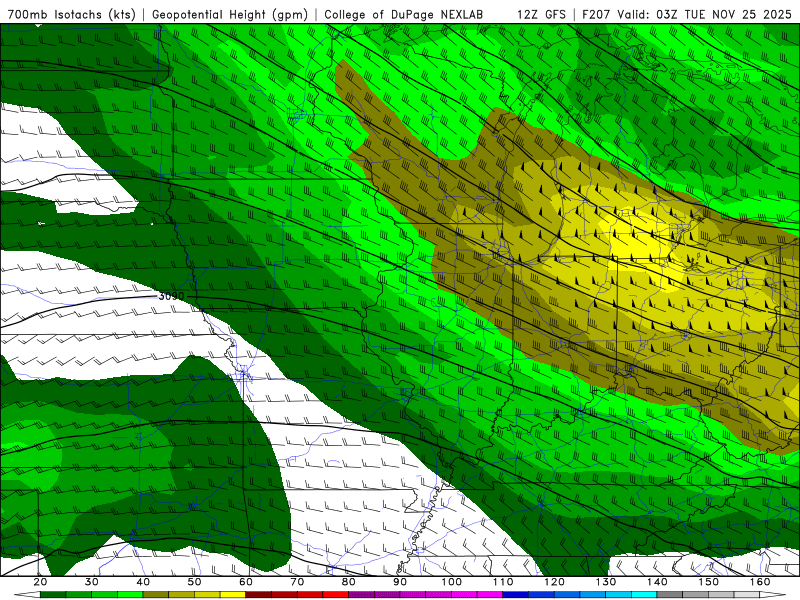Image resolution: width=800 pixels, height=600 pixels.
Task: Click the '100' tick label on the color bar
Action: coord(452,582)
